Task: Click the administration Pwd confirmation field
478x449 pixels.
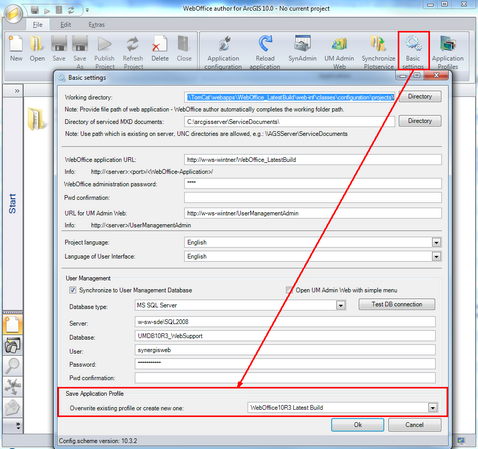Action: click(313, 197)
